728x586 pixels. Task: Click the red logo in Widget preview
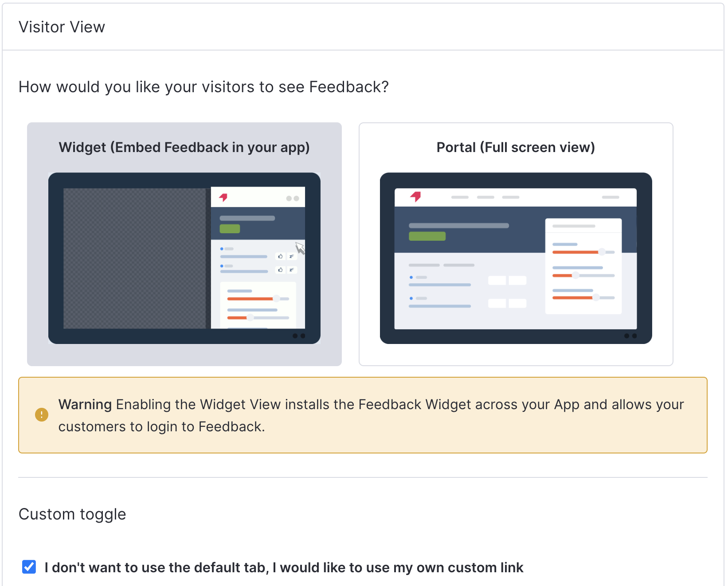click(x=223, y=197)
